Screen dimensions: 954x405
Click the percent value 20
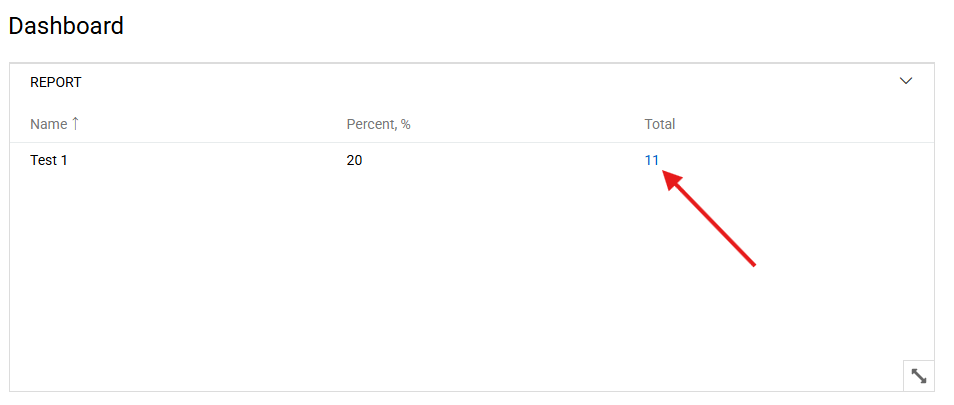coord(354,160)
